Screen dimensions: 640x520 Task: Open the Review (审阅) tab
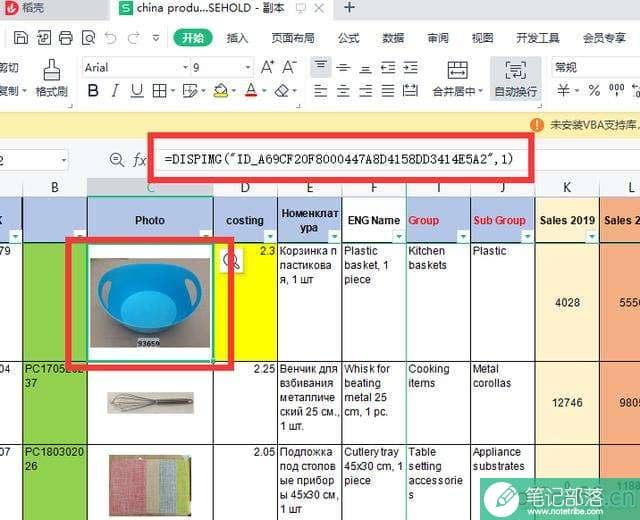point(438,38)
